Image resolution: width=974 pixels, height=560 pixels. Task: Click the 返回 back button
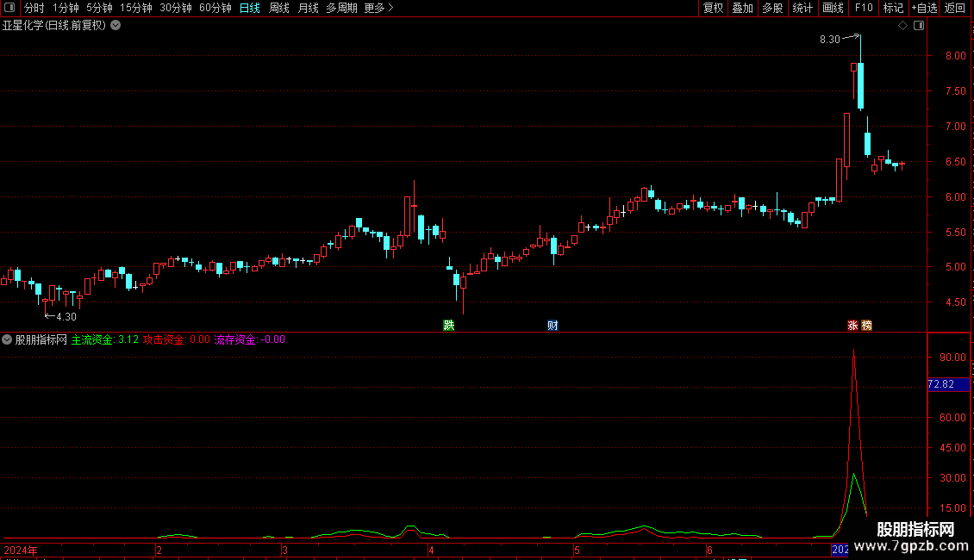point(955,8)
